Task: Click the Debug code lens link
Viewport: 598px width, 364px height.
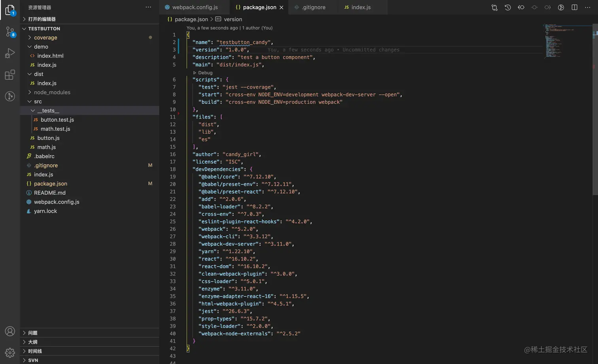Action: (205, 73)
